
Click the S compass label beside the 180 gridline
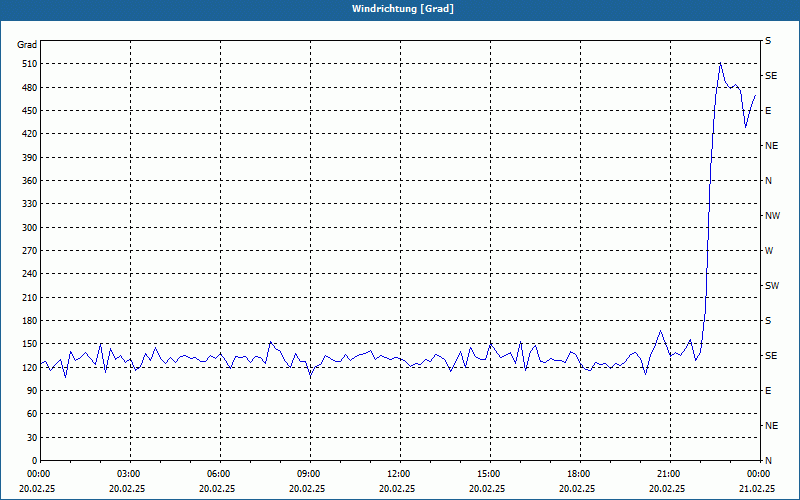(x=768, y=320)
